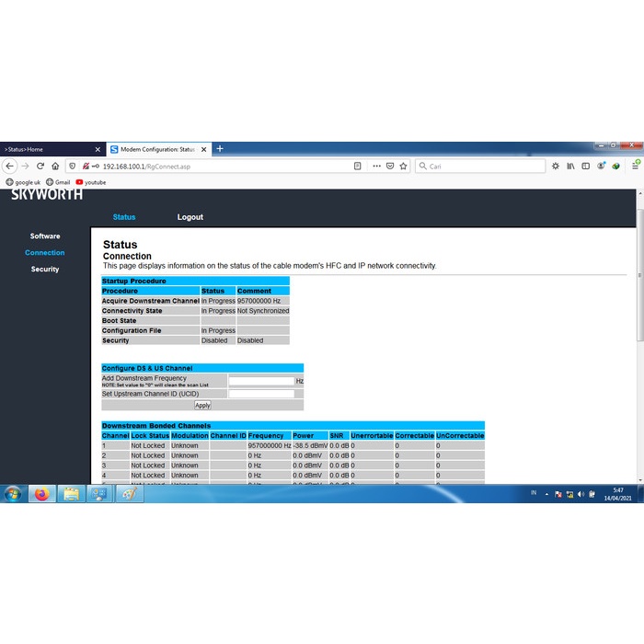Click the 'Not Synchronized' comment cell
644x644 pixels.
tap(263, 311)
